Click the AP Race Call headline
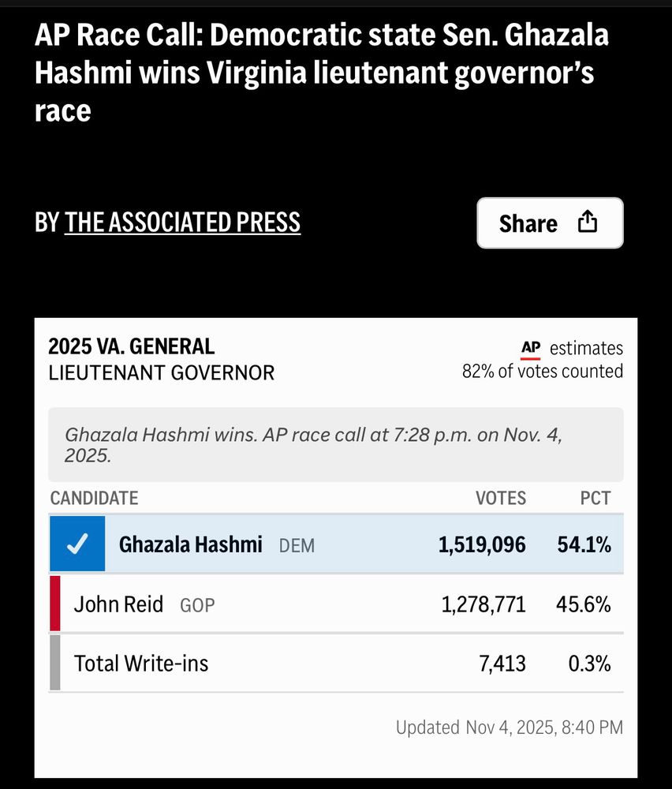 pyautogui.click(x=322, y=73)
